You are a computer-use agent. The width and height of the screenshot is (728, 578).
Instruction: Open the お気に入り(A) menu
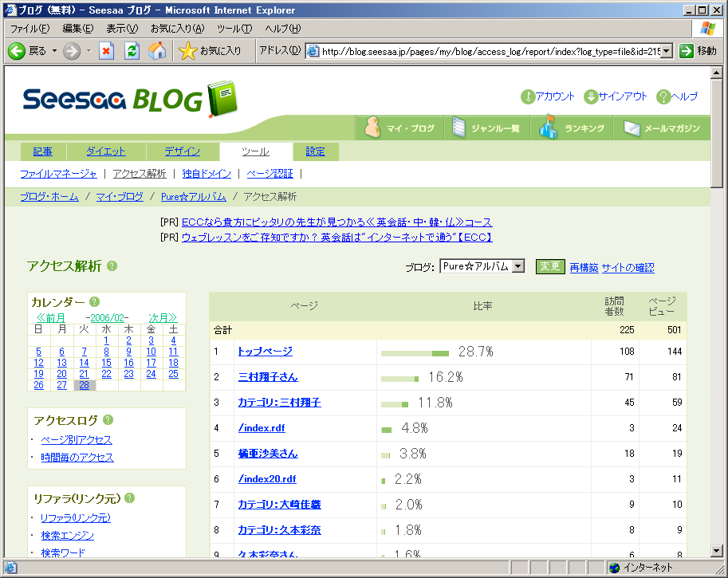coord(177,29)
